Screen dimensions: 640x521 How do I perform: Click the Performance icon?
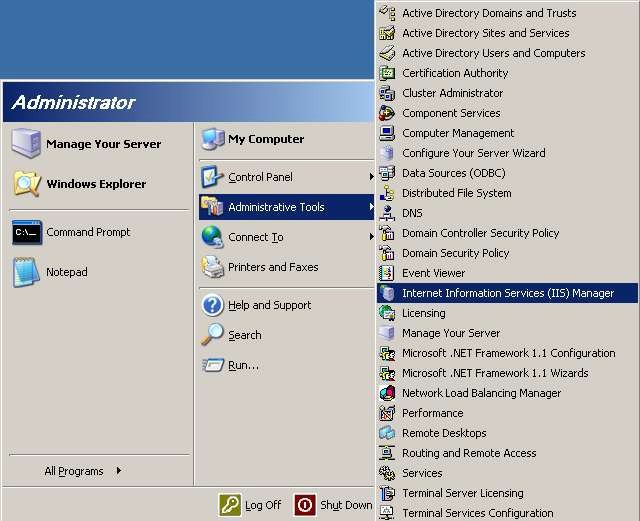coord(387,413)
